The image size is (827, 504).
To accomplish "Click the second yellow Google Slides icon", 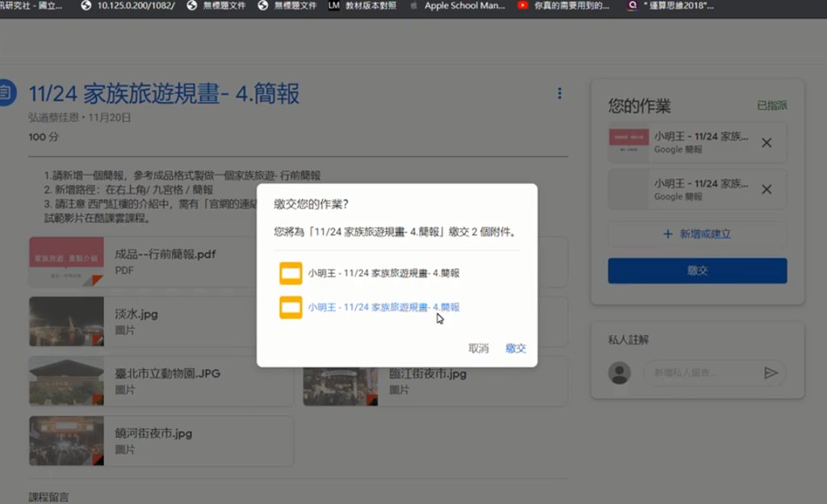I will click(291, 308).
